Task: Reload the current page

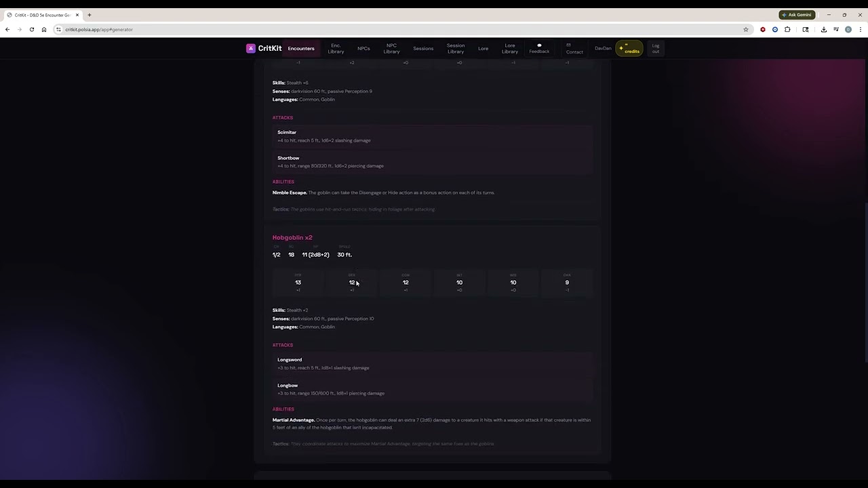Action: (31, 29)
